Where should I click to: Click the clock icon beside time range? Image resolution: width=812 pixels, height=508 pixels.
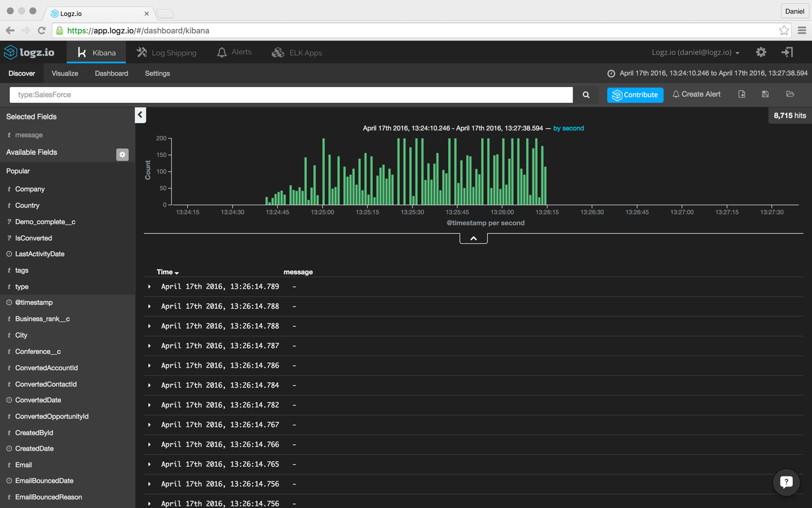point(611,73)
